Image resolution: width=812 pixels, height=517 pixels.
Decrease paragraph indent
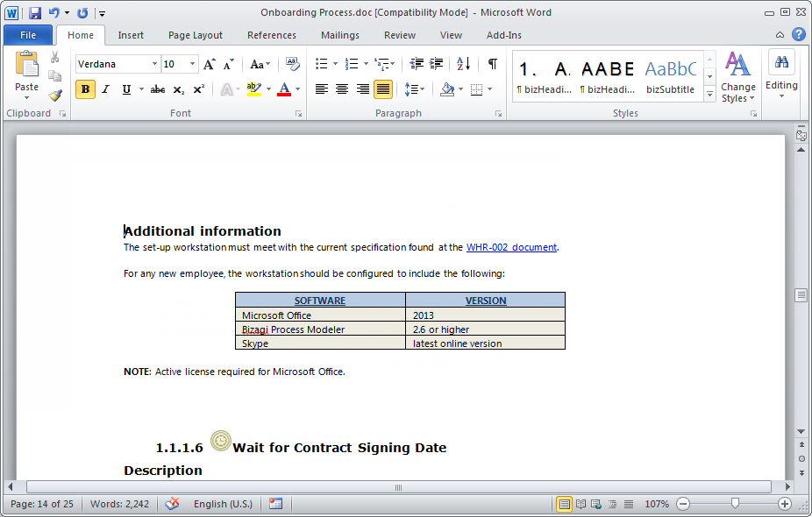[x=417, y=64]
